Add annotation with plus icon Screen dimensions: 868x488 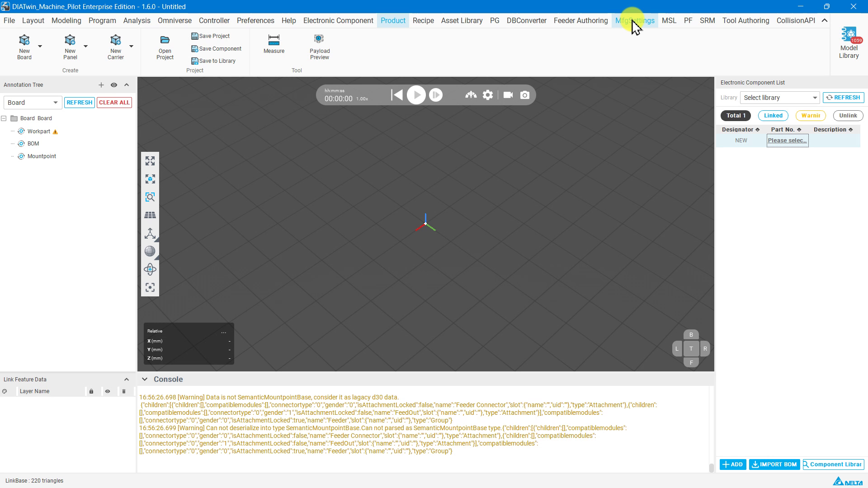pos(101,85)
